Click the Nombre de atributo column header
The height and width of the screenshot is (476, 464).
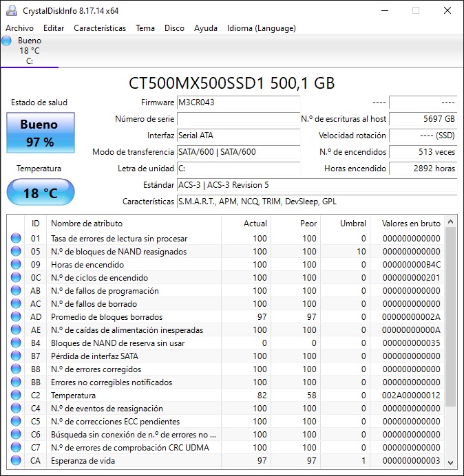click(x=134, y=224)
